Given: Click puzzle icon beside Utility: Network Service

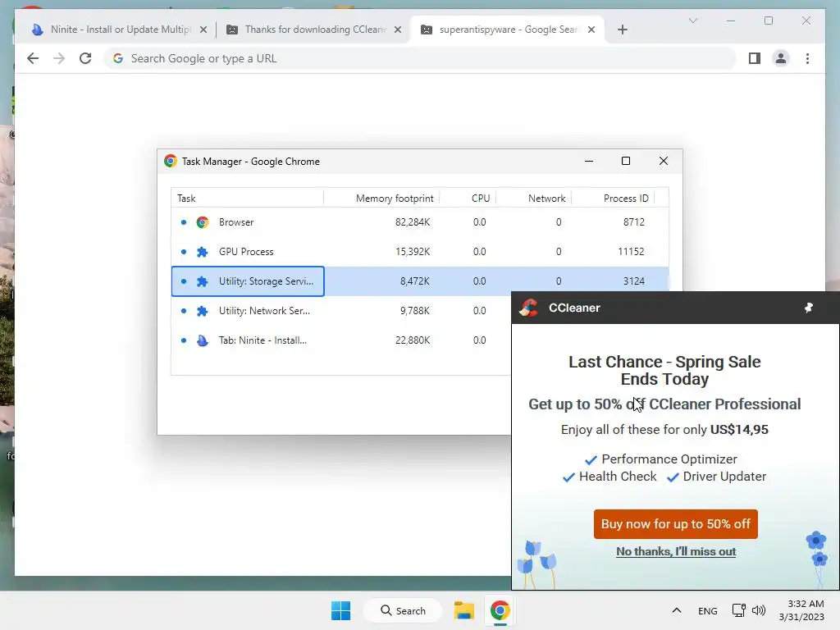Looking at the screenshot, I should pos(202,311).
